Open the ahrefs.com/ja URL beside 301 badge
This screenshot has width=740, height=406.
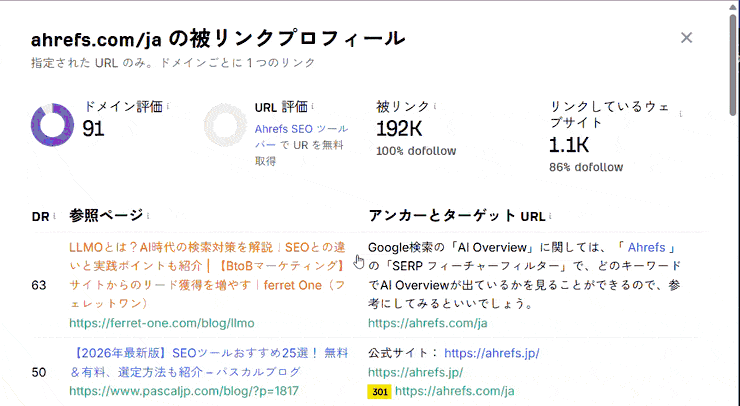click(x=457, y=391)
